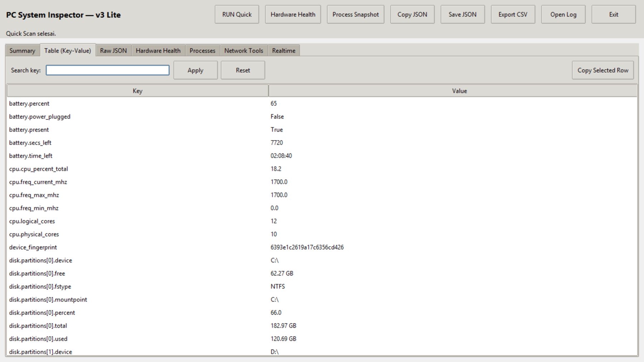The width and height of the screenshot is (644, 362).
Task: Open the application log
Action: (x=563, y=14)
